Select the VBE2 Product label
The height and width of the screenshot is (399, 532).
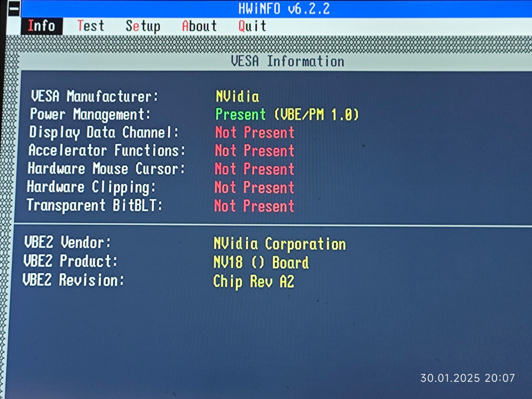70,261
